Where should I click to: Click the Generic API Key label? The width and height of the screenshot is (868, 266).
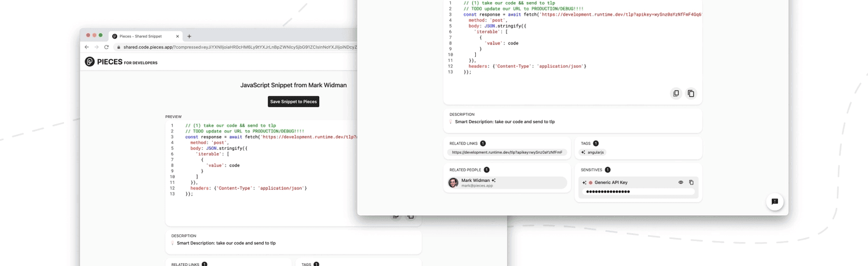[x=611, y=182]
